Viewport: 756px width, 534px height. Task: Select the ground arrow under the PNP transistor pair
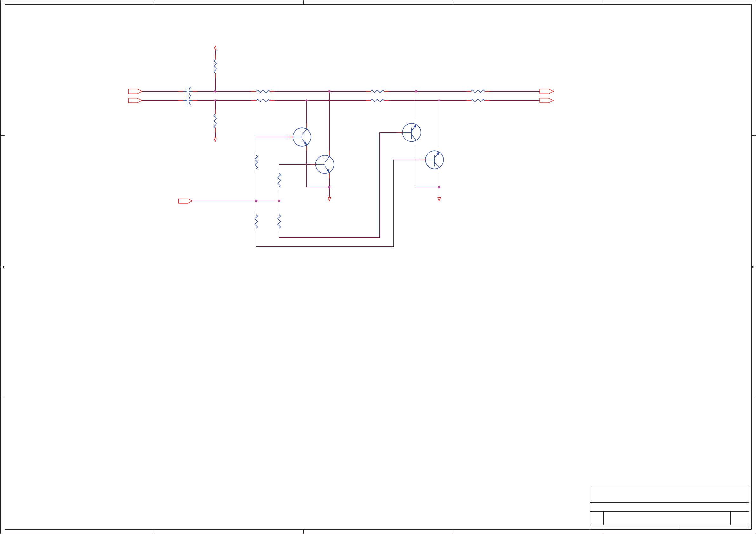[439, 199]
